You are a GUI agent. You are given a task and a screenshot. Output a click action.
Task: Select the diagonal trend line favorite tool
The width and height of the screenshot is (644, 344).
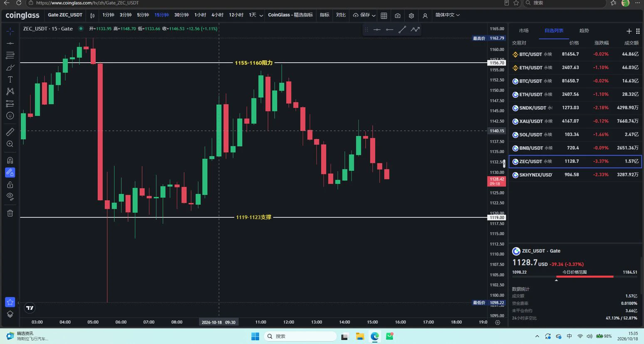402,29
